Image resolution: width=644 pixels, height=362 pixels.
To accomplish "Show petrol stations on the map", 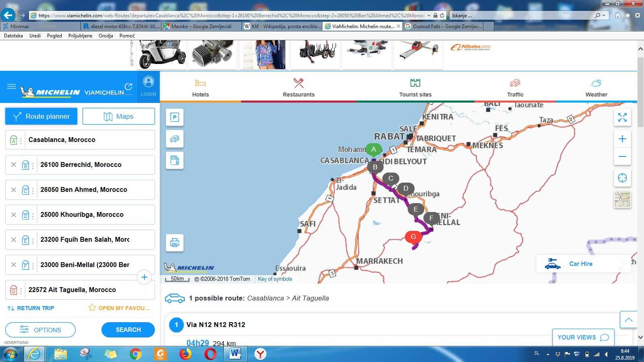I will 175,160.
